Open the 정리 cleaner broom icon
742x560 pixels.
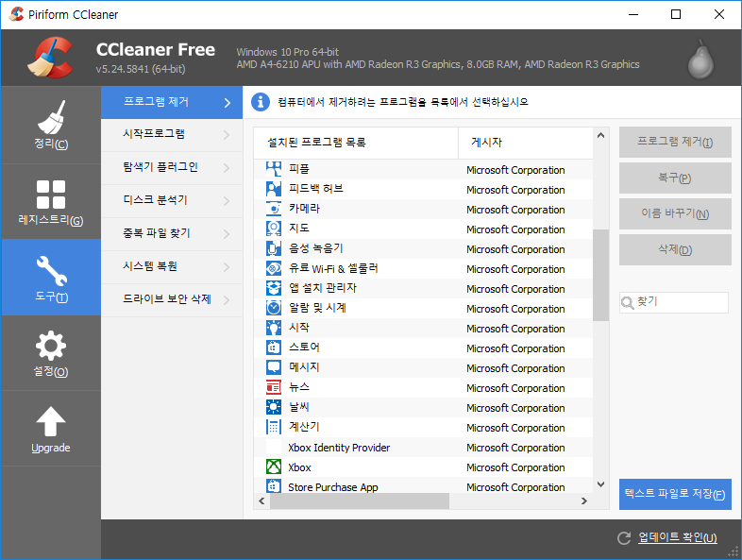[x=51, y=117]
